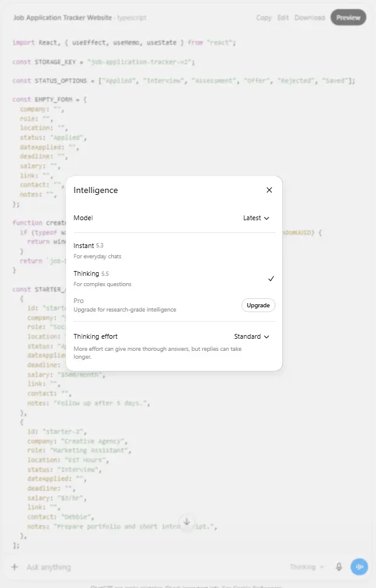Close the Intelligence dialog
Image resolution: width=376 pixels, height=588 pixels.
pos(269,190)
